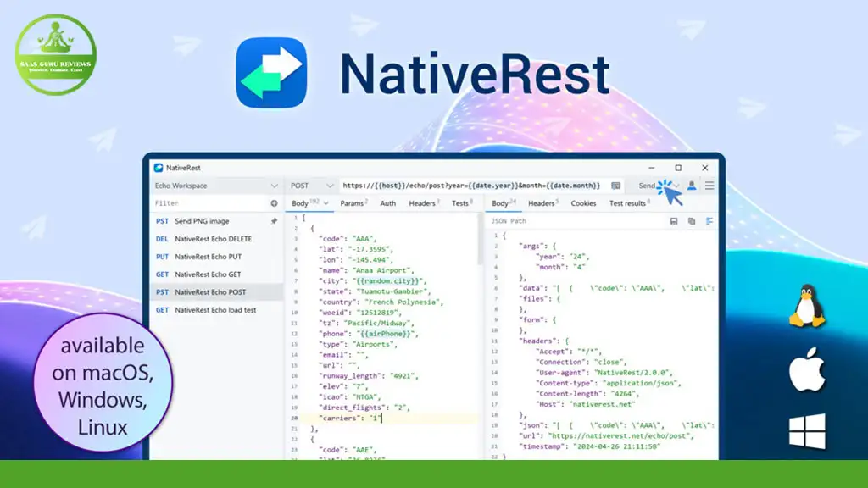This screenshot has height=488, width=868.
Task: Close the NativeRest window
Action: (704, 168)
